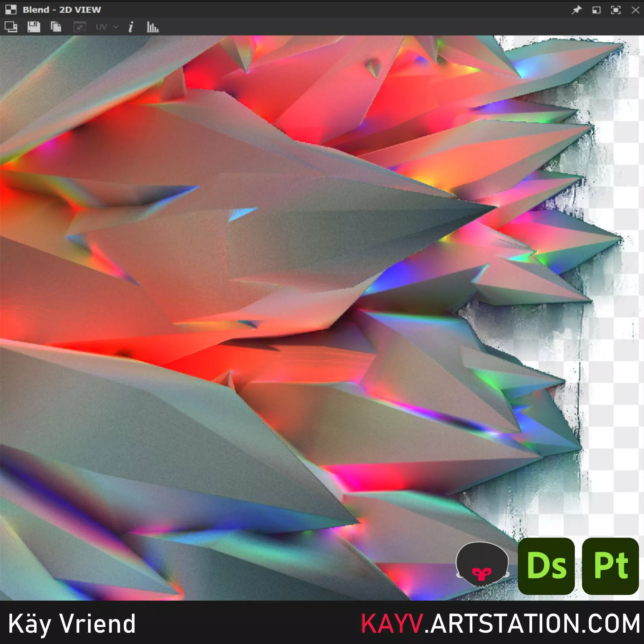Image resolution: width=644 pixels, height=644 pixels.
Task: Open the view in a new window icon
Action: click(11, 27)
